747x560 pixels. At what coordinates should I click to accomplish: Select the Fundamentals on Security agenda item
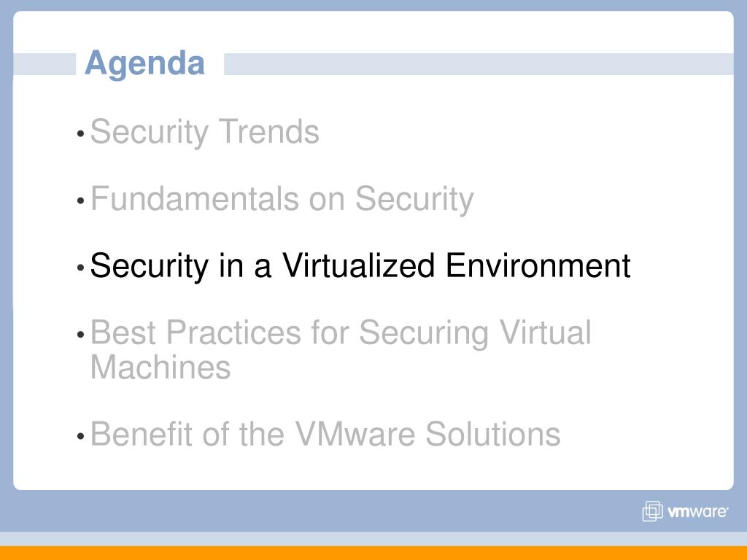tap(282, 199)
